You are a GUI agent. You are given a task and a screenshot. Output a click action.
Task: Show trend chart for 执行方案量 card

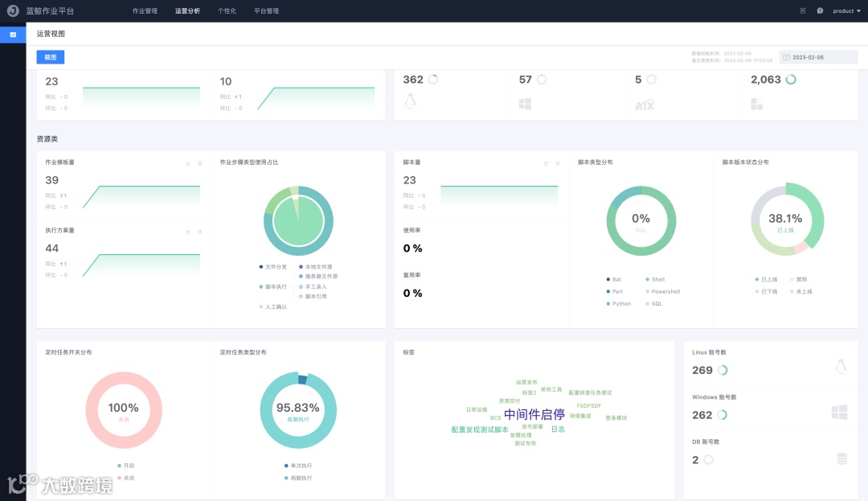[x=188, y=232]
